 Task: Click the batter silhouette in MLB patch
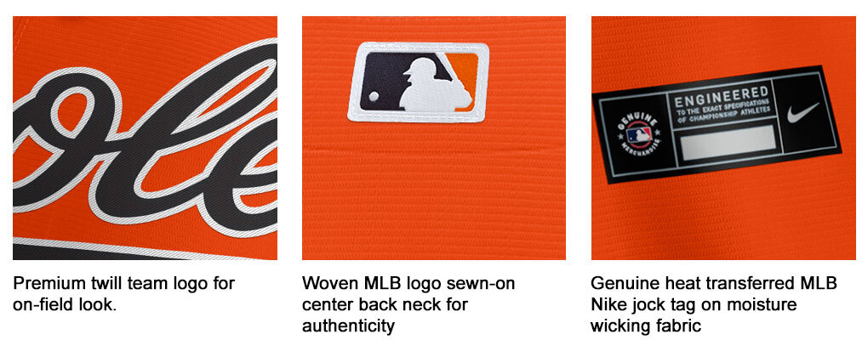(x=435, y=85)
